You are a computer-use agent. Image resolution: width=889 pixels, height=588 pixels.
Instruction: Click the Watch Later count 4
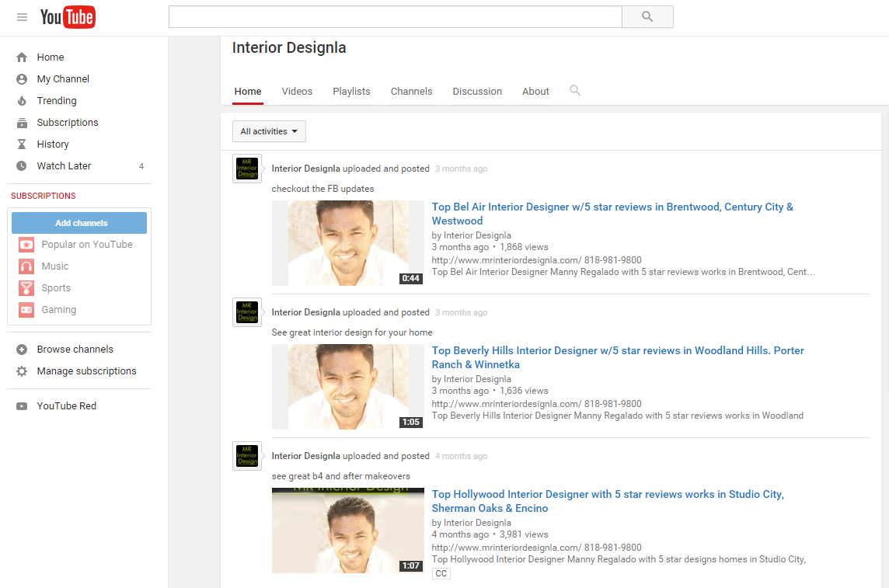[x=141, y=166]
